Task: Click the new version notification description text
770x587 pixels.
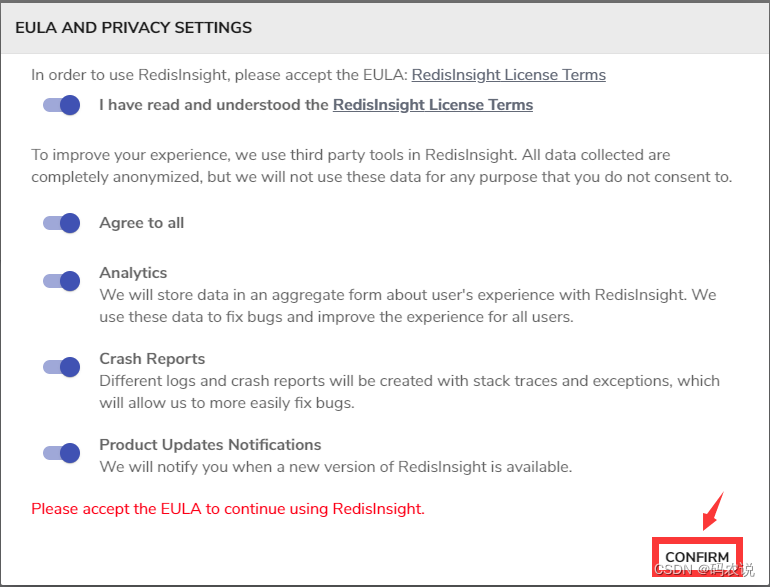Action: tap(336, 467)
